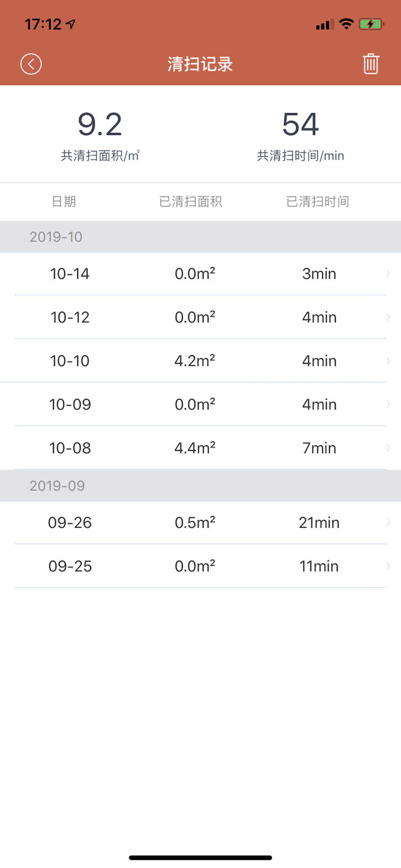This screenshot has width=401, height=868.
Task: Tap the trash can delete icon
Action: click(x=371, y=64)
